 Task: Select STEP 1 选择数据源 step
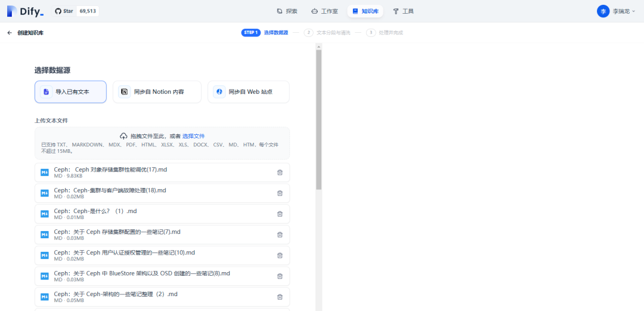265,32
